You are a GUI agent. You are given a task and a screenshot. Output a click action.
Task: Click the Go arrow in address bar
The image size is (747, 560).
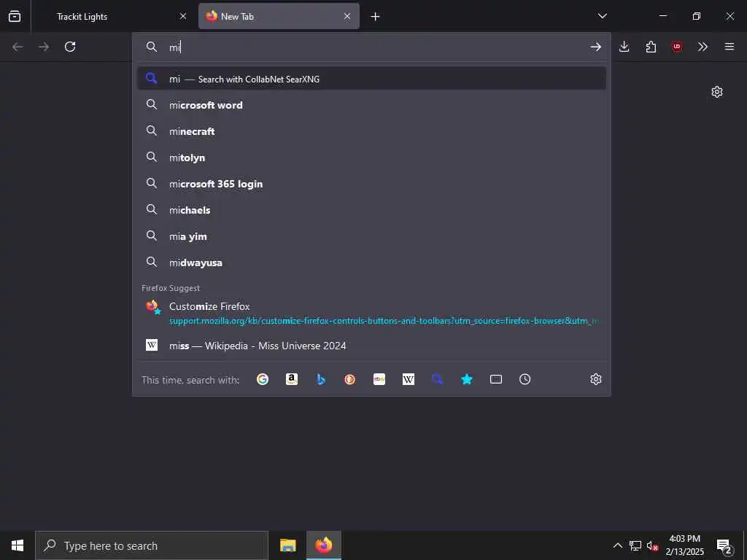pos(595,47)
